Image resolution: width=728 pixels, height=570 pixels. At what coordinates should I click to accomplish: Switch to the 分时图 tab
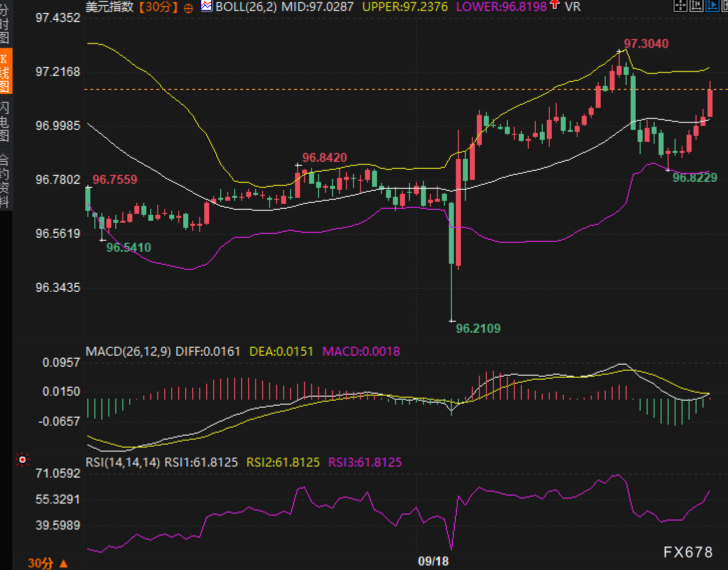coord(4,25)
